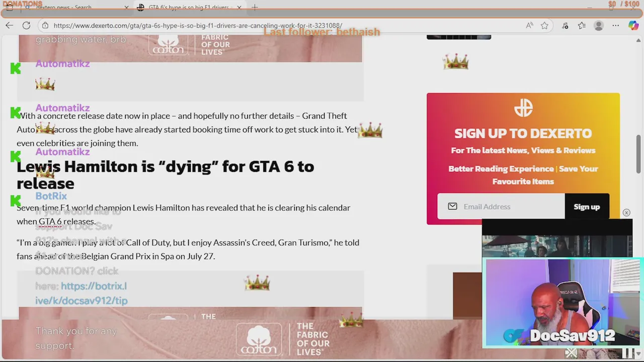Viewport: 644px width, 362px height.
Task: Click the scrollbar up arrow
Action: click(639, 39)
